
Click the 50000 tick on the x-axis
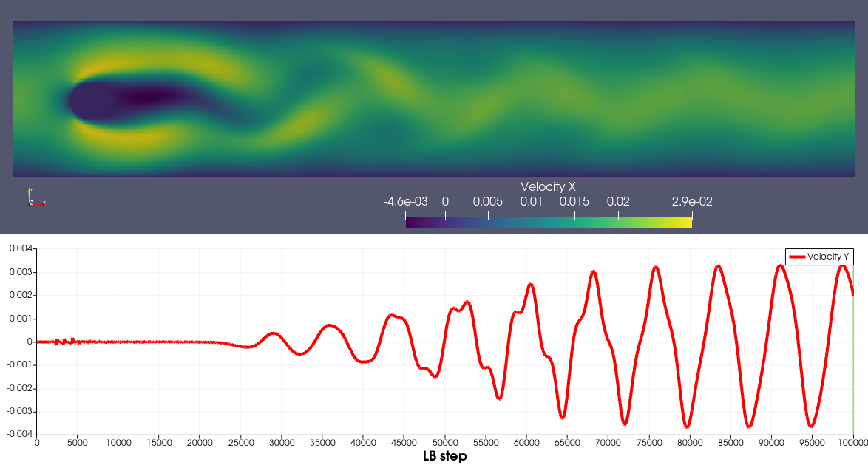[444, 442]
